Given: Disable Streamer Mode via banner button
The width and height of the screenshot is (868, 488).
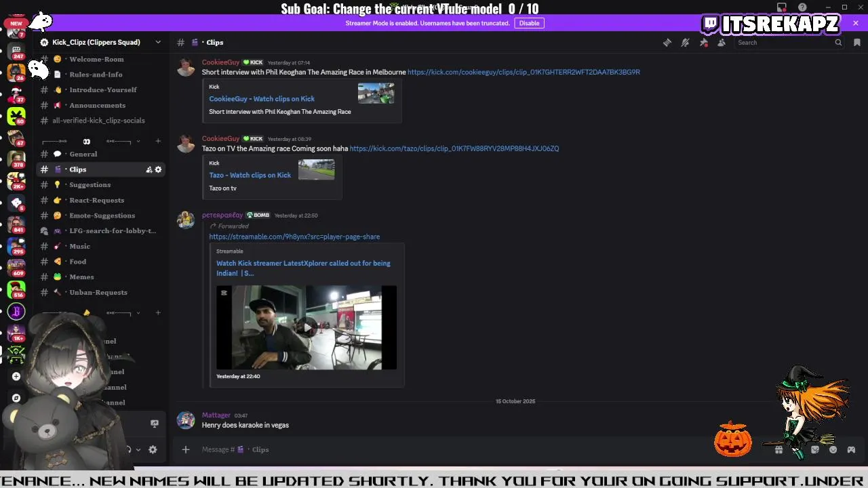Looking at the screenshot, I should [529, 23].
